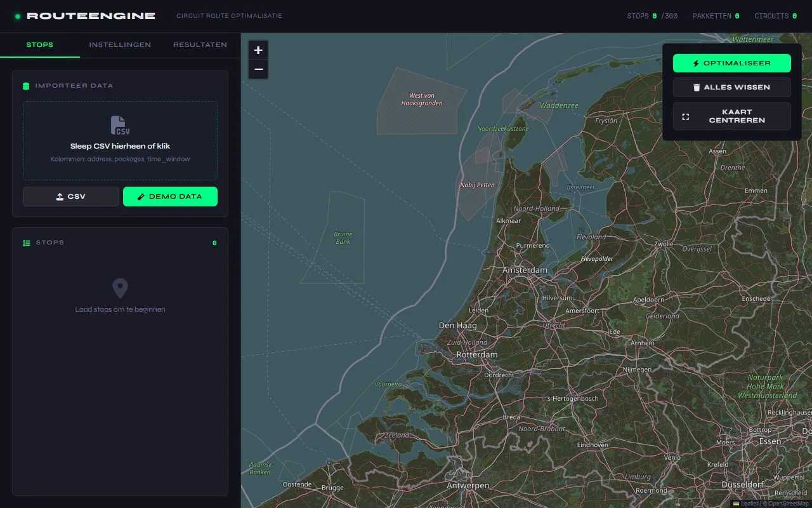Click Arnhem label on the map

click(x=643, y=343)
